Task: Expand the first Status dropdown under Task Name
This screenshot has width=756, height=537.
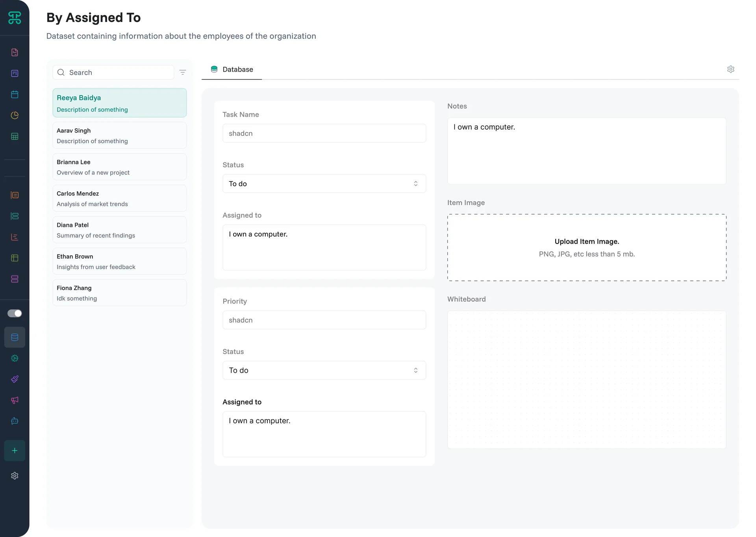Action: 324,184
